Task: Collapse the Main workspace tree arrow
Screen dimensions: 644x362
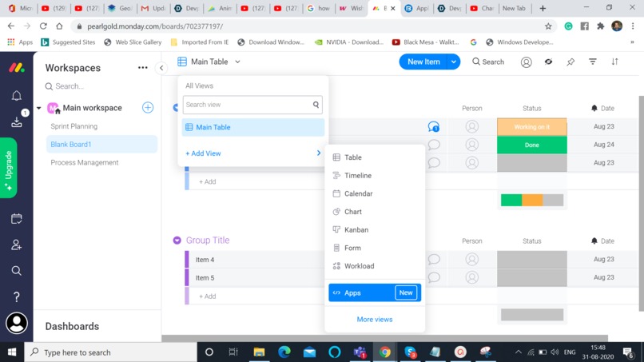Action: tap(38, 108)
